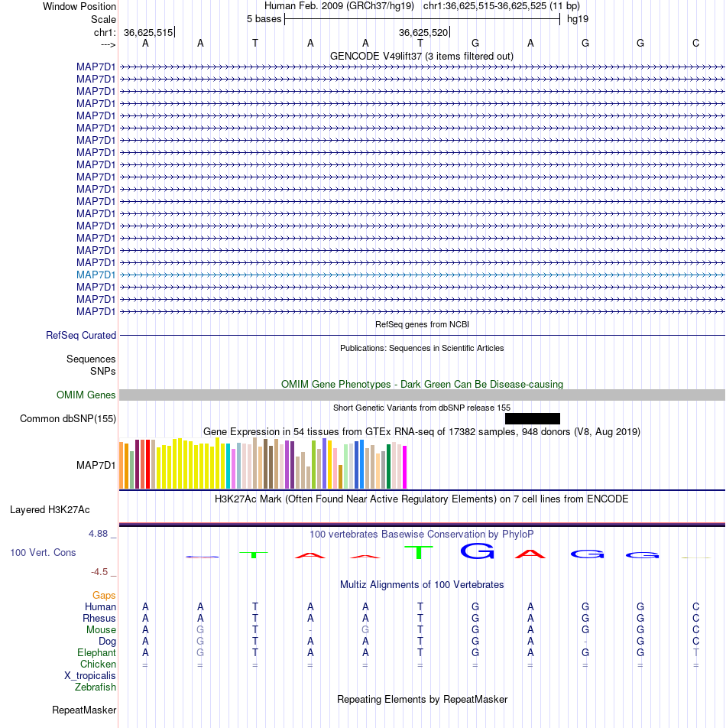
Task: Click the dash gap in the Dog alignment row
Action: pyautogui.click(x=585, y=642)
